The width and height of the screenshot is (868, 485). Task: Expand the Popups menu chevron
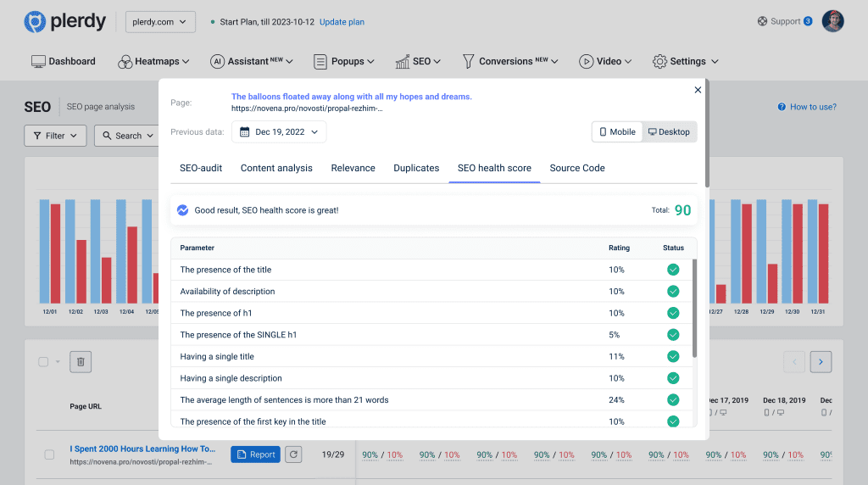[371, 61]
